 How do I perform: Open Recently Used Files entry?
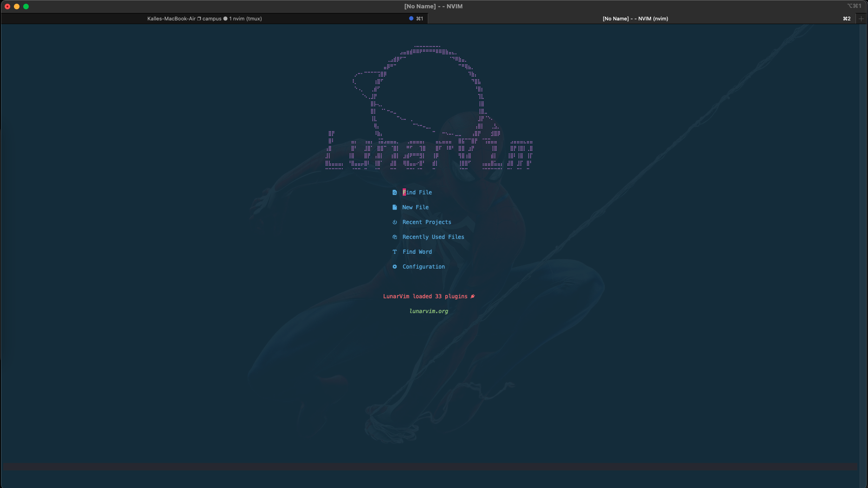coord(433,237)
